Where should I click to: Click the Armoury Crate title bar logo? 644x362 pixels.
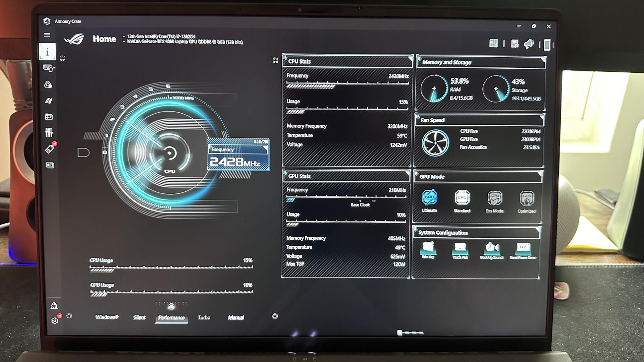coord(47,21)
